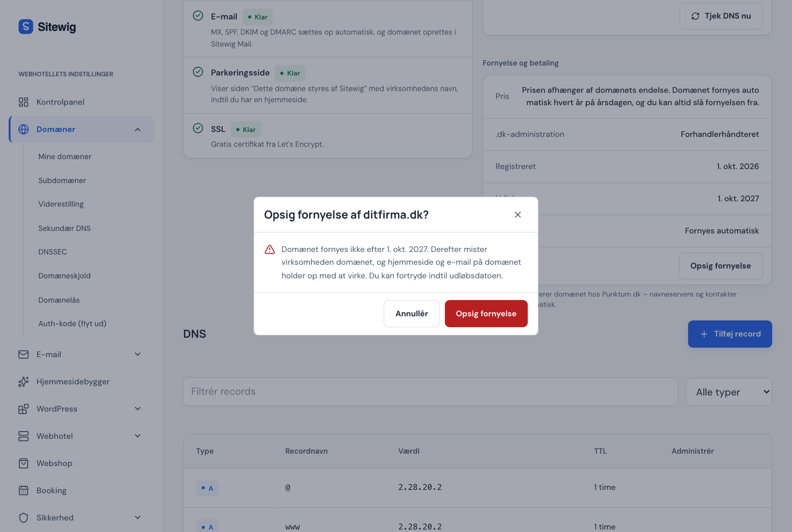
Task: Expand the E-mail sidebar section
Action: point(138,354)
